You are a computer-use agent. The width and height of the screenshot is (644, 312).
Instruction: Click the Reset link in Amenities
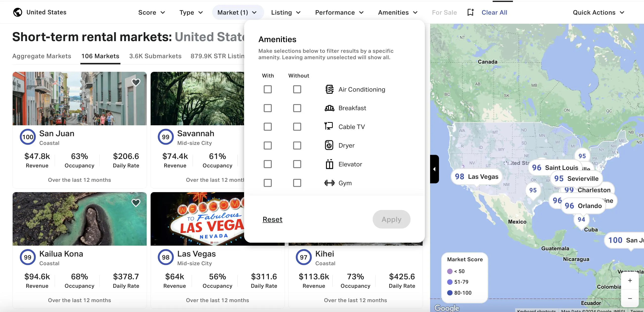click(272, 219)
